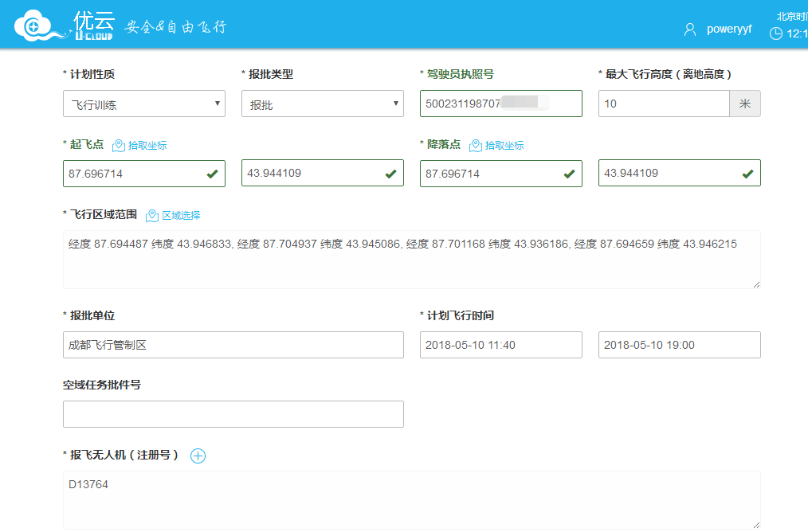Click the 米 unit addon box

click(x=745, y=104)
